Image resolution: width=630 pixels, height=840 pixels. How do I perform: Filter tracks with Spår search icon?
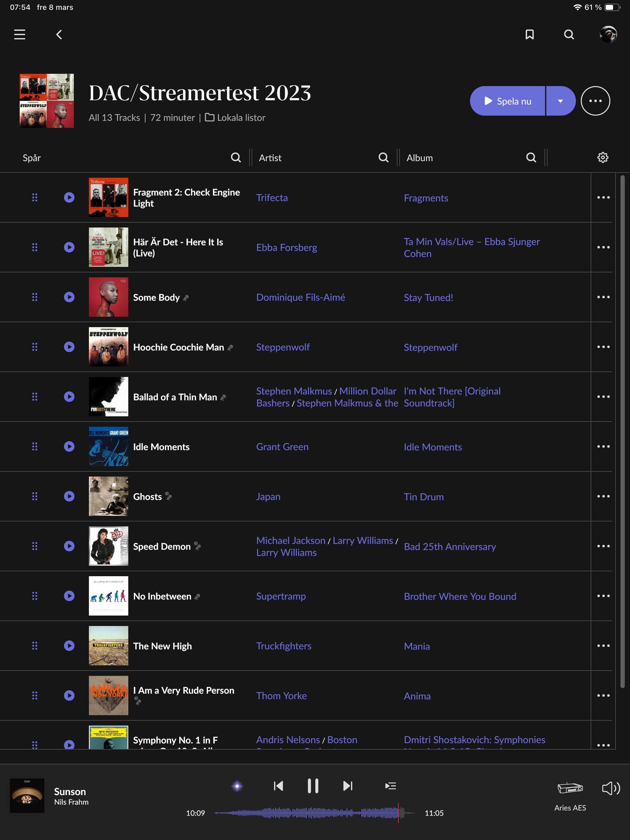click(x=236, y=158)
